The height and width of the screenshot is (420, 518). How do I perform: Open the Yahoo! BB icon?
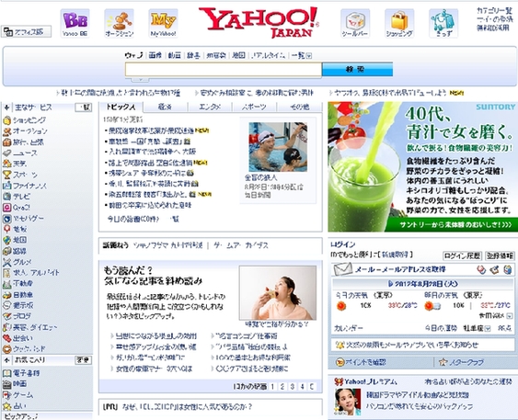[75, 23]
